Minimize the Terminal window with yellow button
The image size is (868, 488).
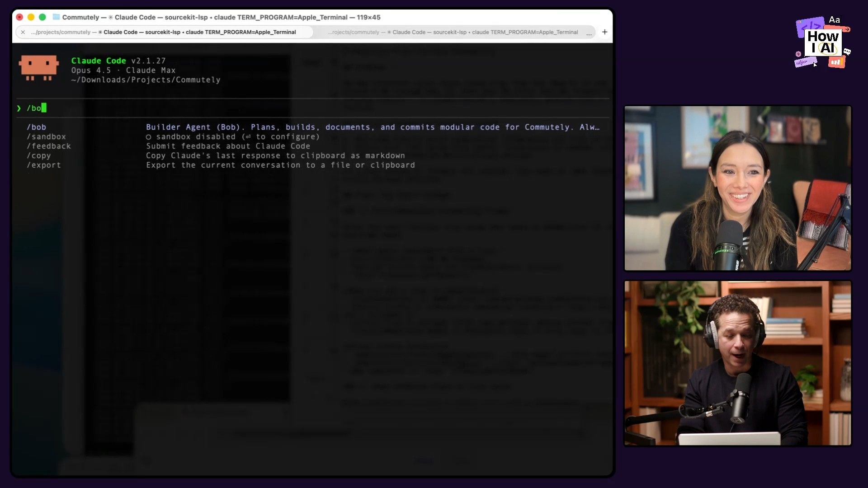click(31, 17)
